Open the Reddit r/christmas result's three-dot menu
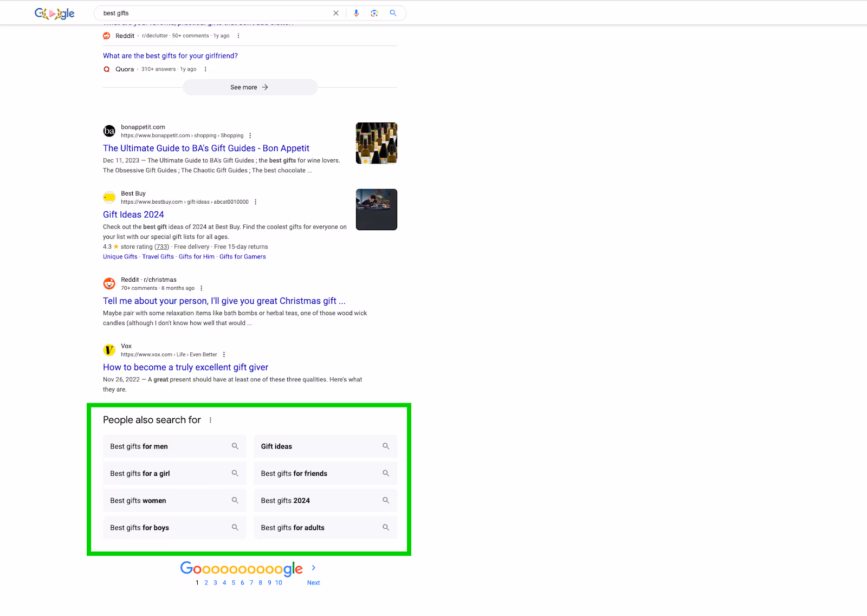 pos(201,288)
